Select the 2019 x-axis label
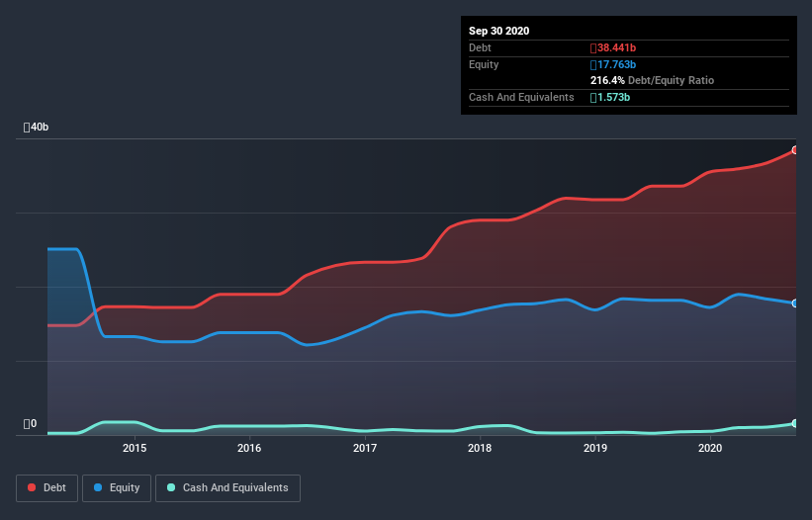The width and height of the screenshot is (812, 520). (595, 448)
